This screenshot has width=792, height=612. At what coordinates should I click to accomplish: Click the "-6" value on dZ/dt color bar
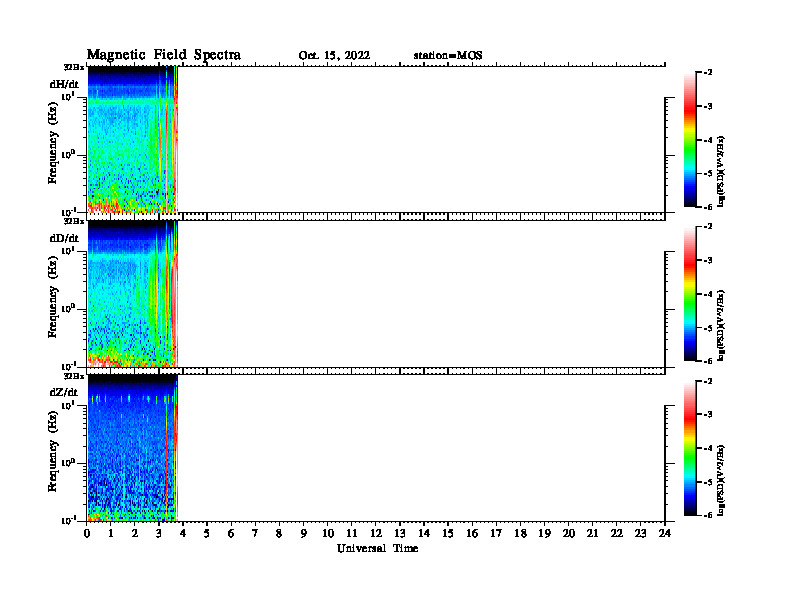pos(708,515)
